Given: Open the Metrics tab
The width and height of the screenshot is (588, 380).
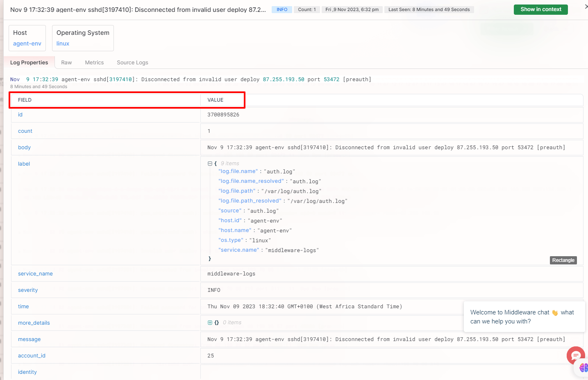Looking at the screenshot, I should click(94, 62).
